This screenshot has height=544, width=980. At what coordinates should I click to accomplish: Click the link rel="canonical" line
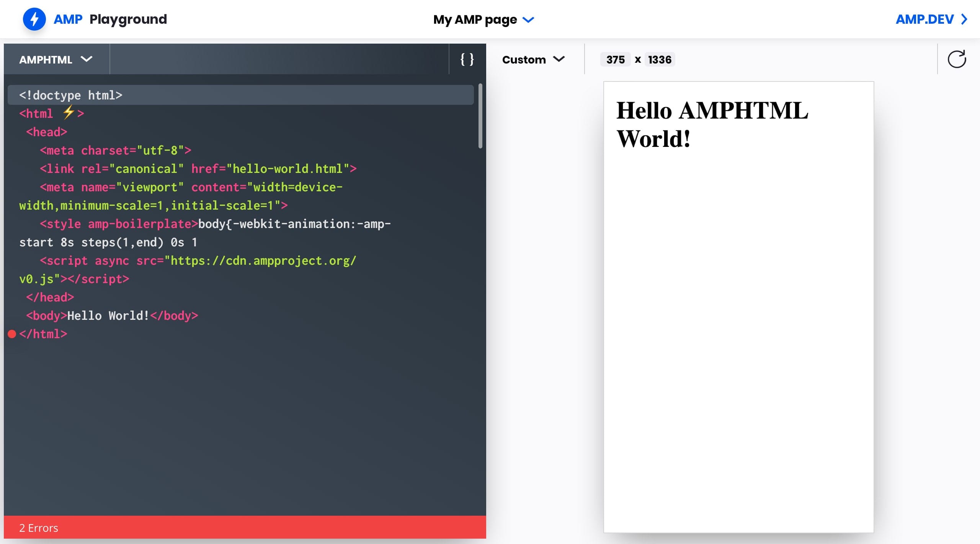pyautogui.click(x=198, y=169)
